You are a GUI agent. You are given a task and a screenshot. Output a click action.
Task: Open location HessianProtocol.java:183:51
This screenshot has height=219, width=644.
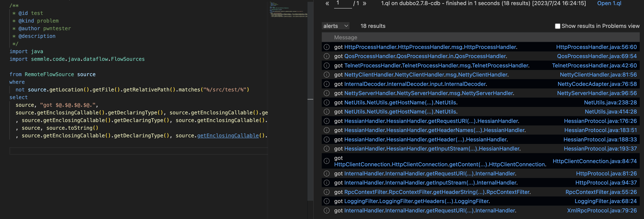tap(601, 130)
